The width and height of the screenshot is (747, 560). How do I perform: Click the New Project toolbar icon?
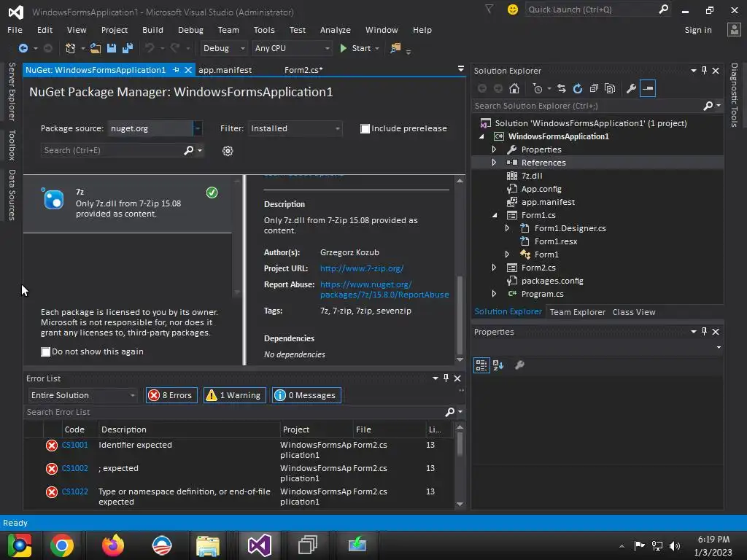coord(70,48)
